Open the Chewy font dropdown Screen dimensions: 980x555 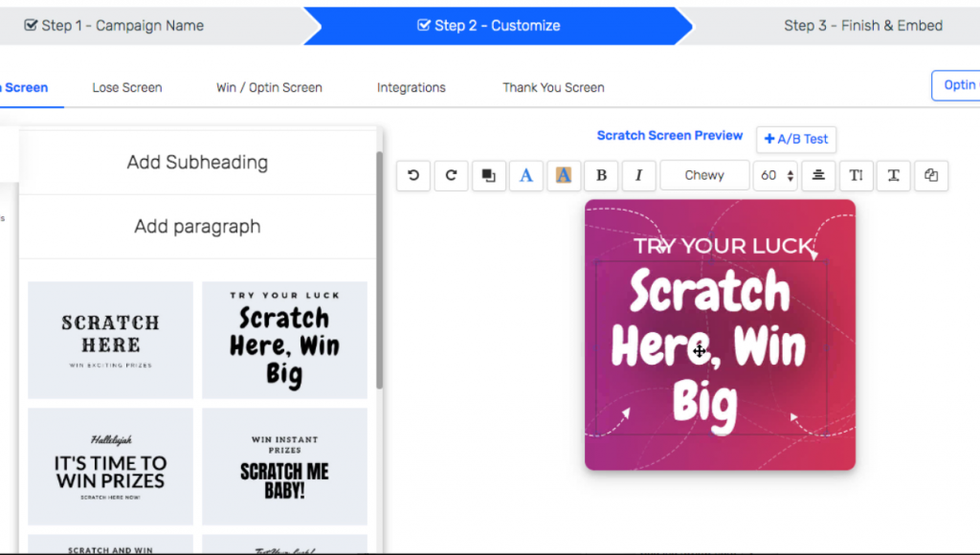pyautogui.click(x=704, y=176)
